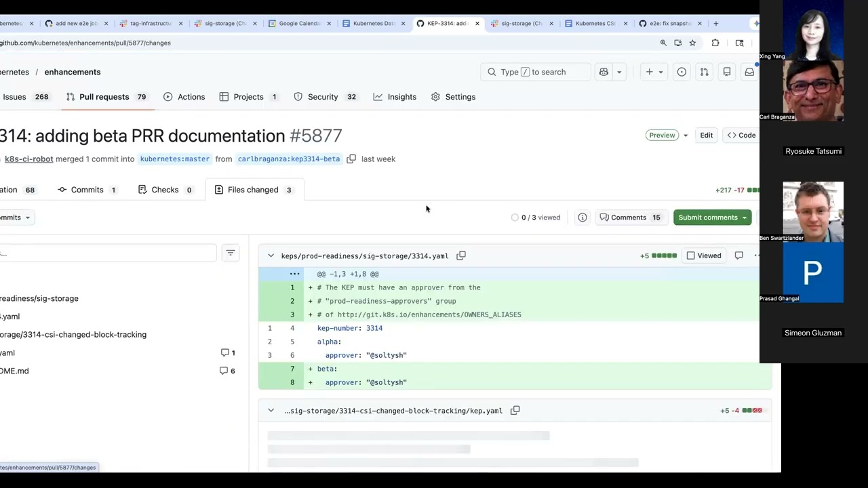This screenshot has width=868, height=488.
Task: Select the README.md file in tree
Action: pos(14,371)
